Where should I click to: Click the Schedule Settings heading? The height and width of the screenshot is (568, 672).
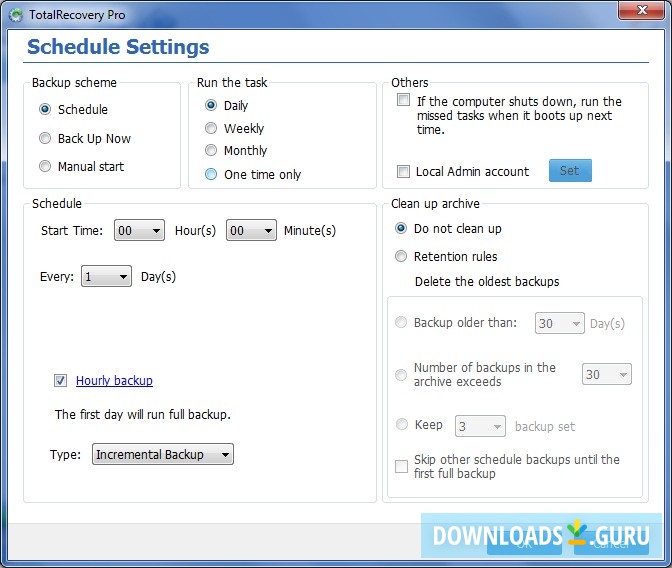click(118, 47)
